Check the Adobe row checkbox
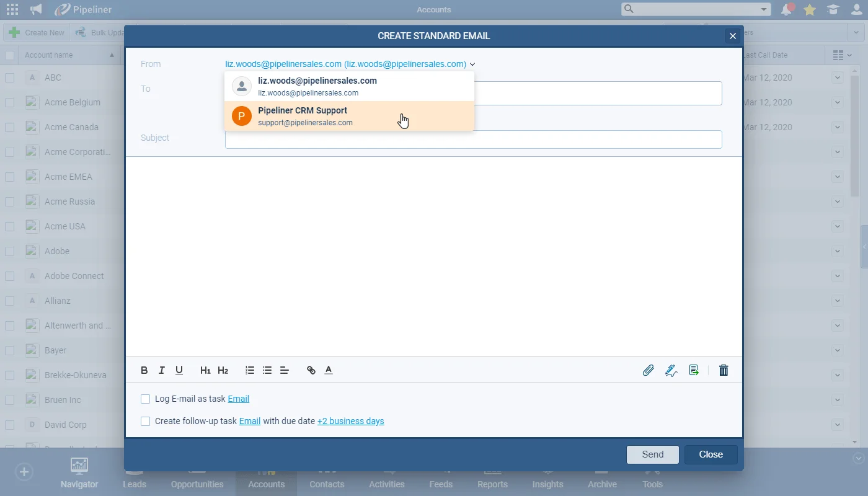The image size is (868, 496). (x=9, y=251)
